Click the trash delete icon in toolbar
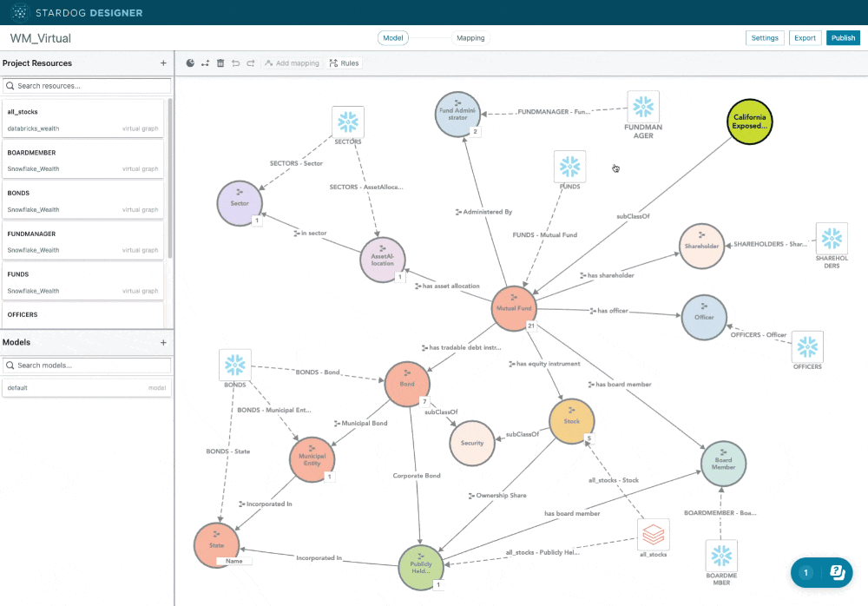The image size is (868, 606). click(x=220, y=63)
